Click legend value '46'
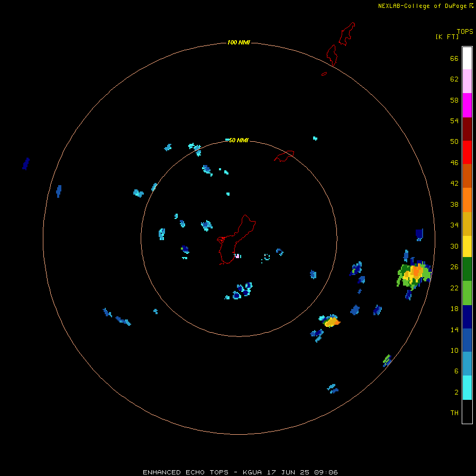Screen dimensions: 476x476 [454, 163]
